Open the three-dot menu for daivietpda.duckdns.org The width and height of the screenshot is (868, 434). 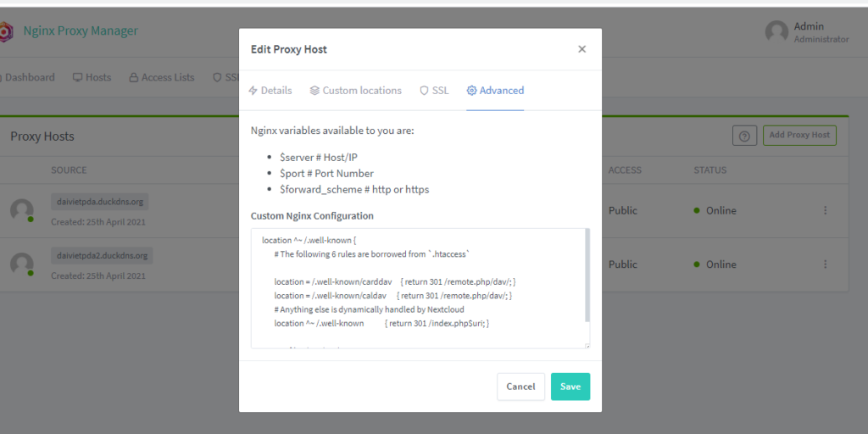tap(826, 210)
